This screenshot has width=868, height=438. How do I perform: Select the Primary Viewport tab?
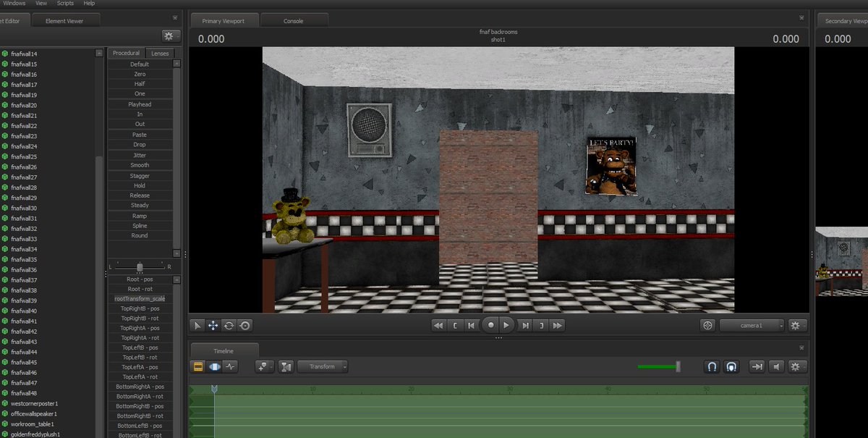tap(223, 21)
